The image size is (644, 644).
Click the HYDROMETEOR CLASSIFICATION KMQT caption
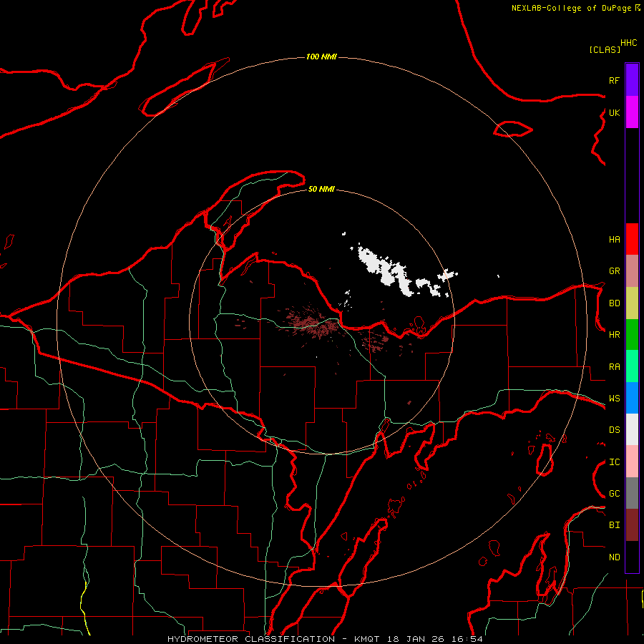point(325,639)
